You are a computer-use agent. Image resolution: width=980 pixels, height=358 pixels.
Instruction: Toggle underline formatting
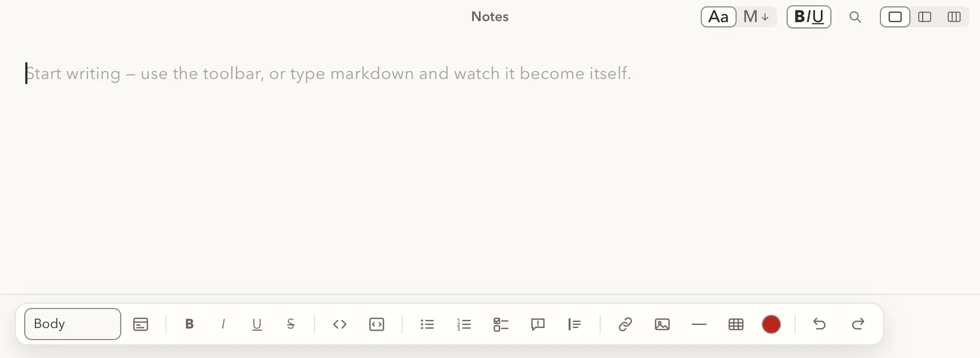click(x=257, y=324)
